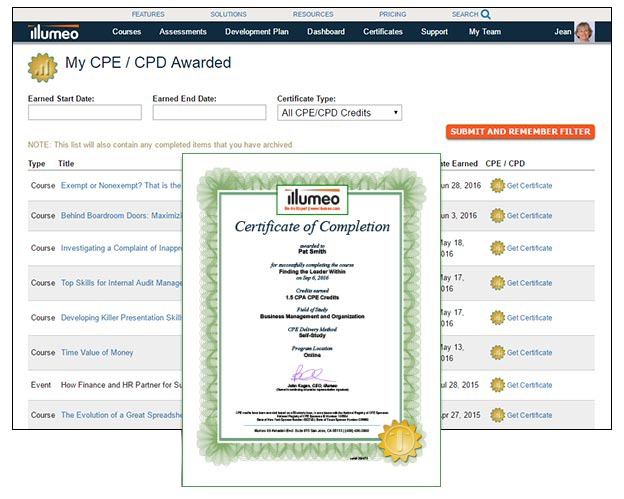Click the Title column header
This screenshot has width=624, height=499.
point(66,164)
